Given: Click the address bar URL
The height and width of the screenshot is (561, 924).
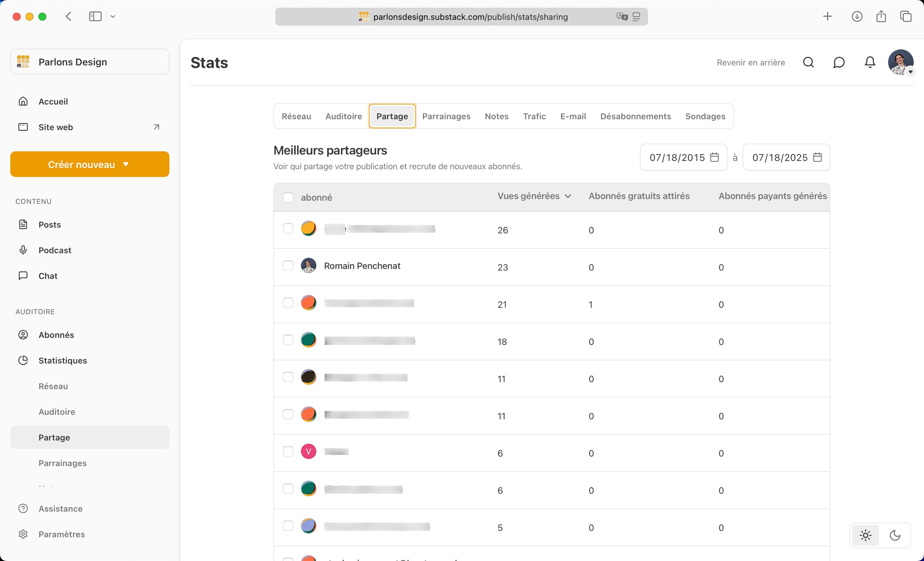Looking at the screenshot, I should [470, 17].
